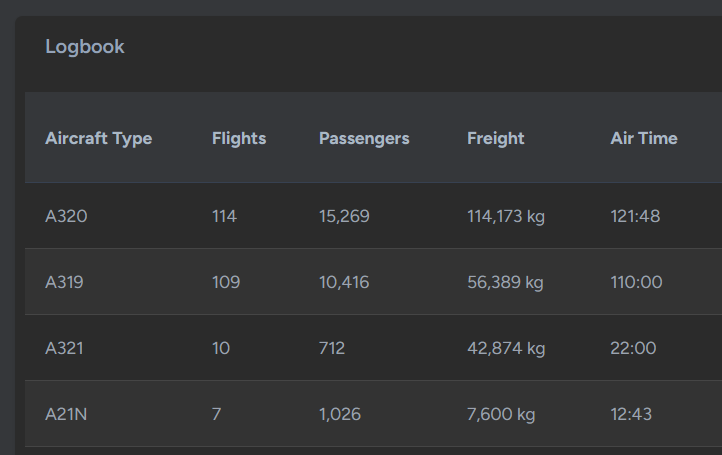Viewport: 722px width, 455px height.
Task: Click the 12:43 air time cell
Action: point(631,414)
